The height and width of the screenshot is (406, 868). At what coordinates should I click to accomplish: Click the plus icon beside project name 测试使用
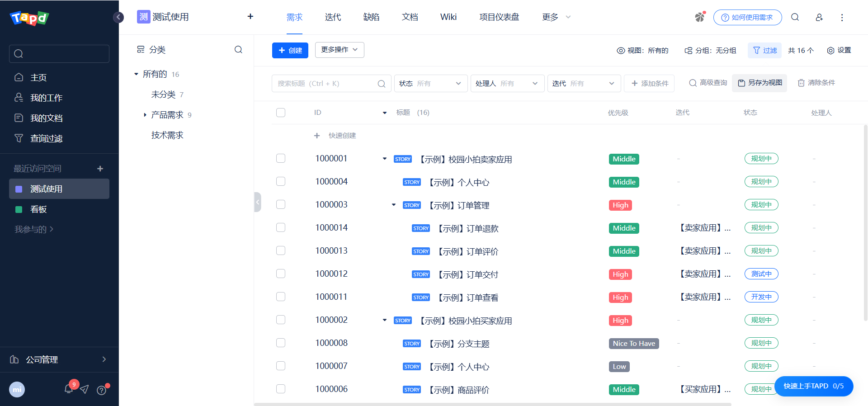click(250, 17)
